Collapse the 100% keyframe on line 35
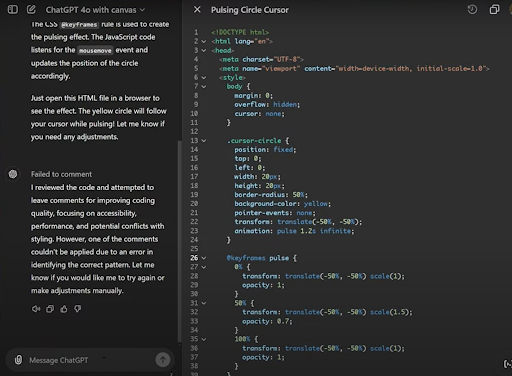Screen dimensions: 512x376 [x=204, y=339]
